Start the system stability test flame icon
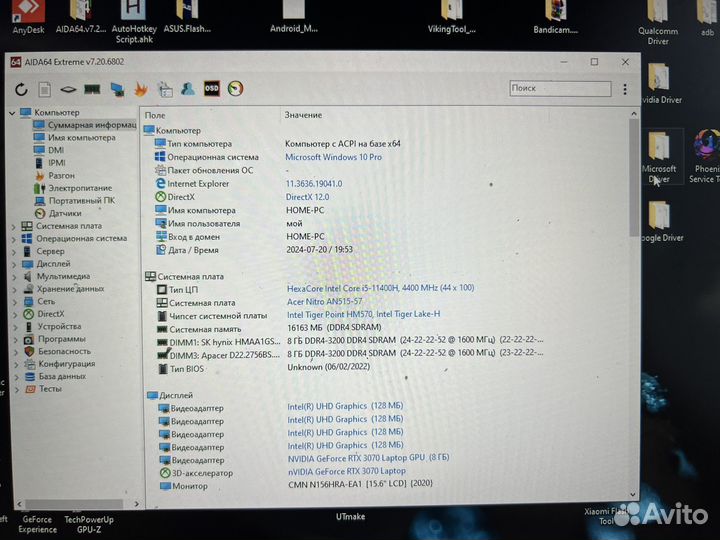Image resolution: width=720 pixels, height=540 pixels. [x=141, y=89]
